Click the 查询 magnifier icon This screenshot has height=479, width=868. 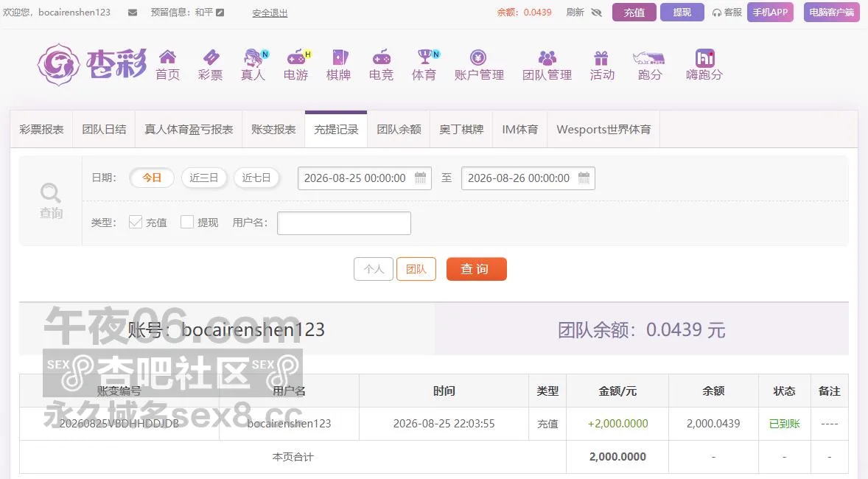(x=50, y=193)
